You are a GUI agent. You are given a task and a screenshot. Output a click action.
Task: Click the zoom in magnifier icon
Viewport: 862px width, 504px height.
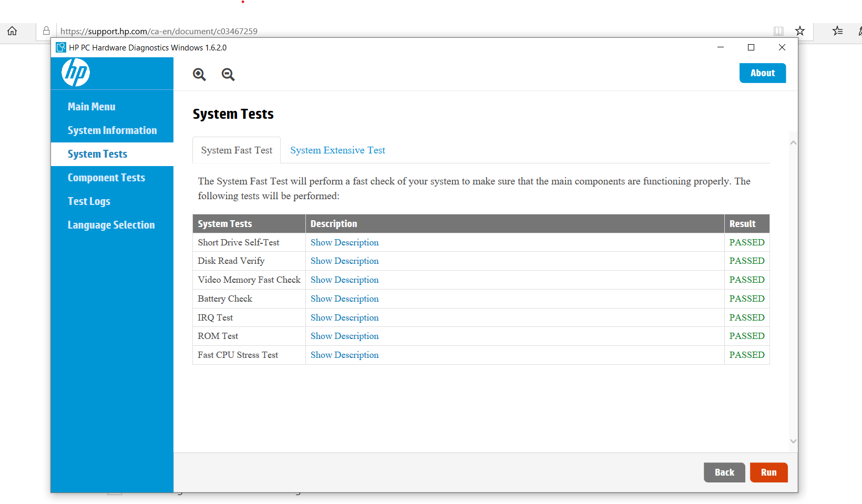tap(199, 74)
